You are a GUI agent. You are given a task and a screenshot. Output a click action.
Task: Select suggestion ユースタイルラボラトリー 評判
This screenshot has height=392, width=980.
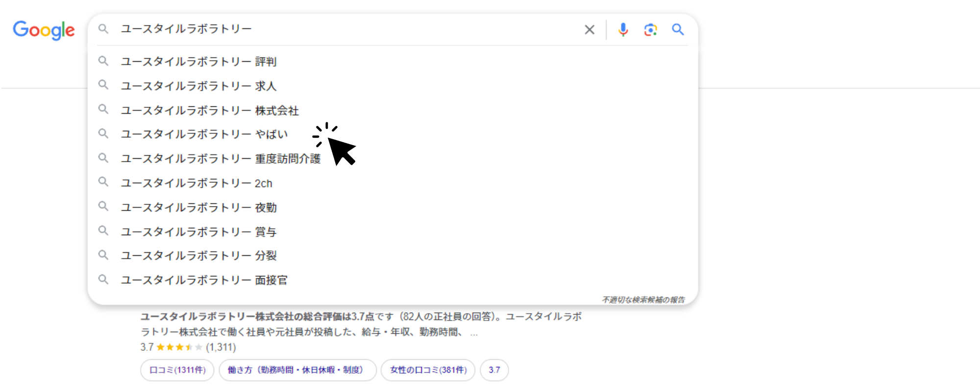point(392,61)
